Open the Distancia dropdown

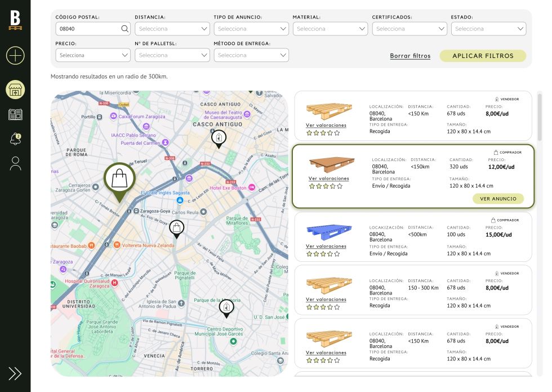172,29
